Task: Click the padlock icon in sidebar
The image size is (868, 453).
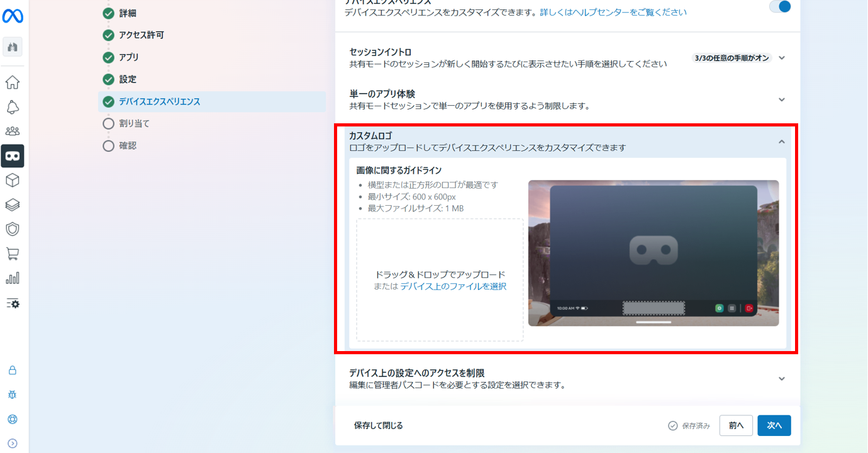Action: tap(13, 371)
